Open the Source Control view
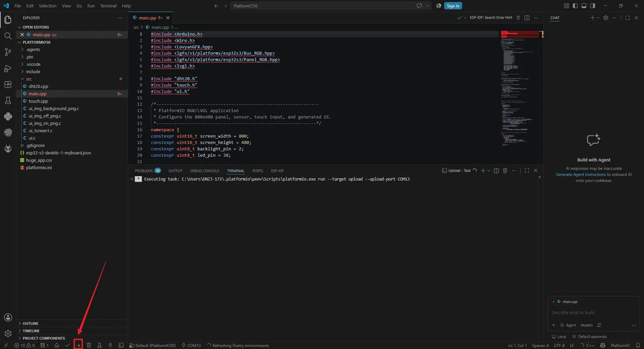Screen dimensions: 644x349 [8, 52]
